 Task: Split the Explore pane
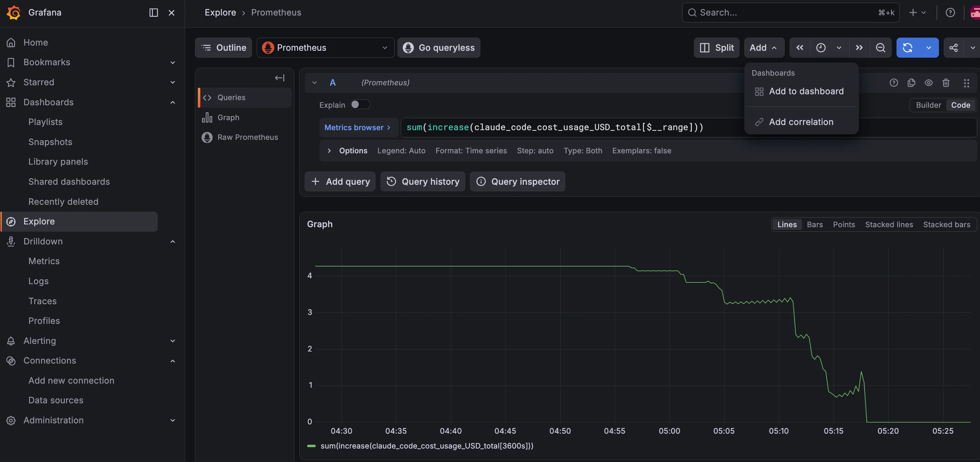716,48
